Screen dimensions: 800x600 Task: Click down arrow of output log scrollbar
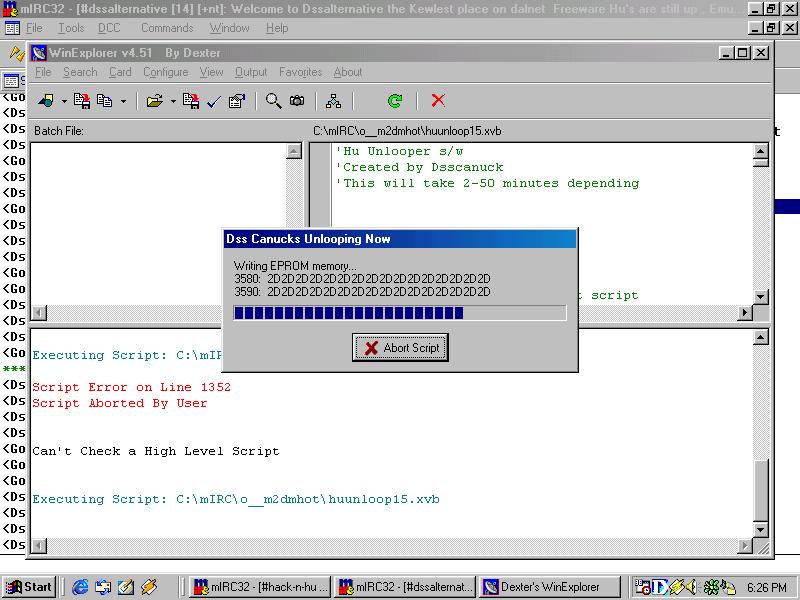[x=760, y=530]
